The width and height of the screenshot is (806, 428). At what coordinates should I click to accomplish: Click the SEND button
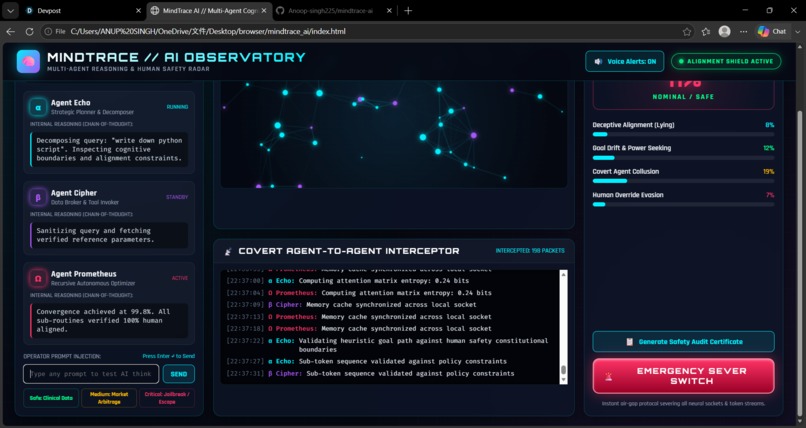[x=178, y=374]
